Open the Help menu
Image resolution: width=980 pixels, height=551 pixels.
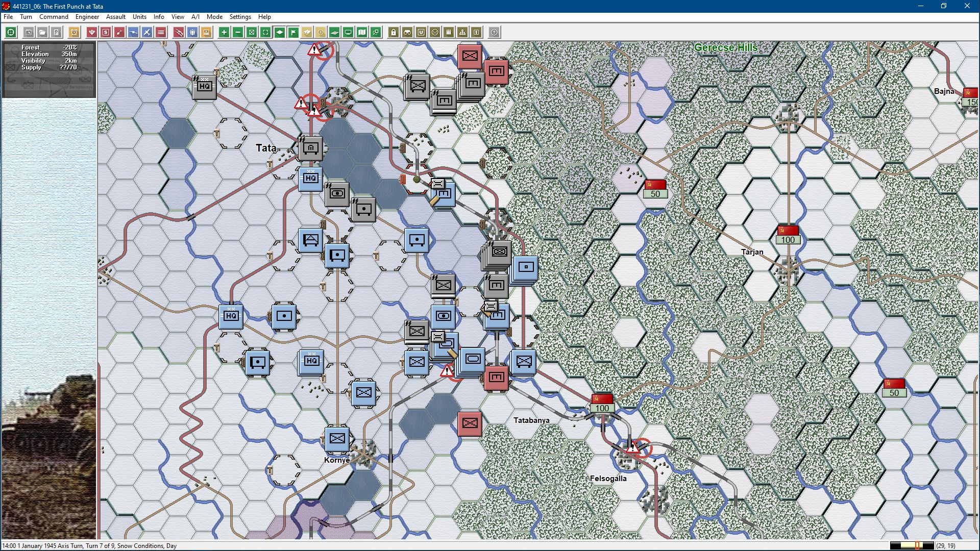click(x=264, y=17)
